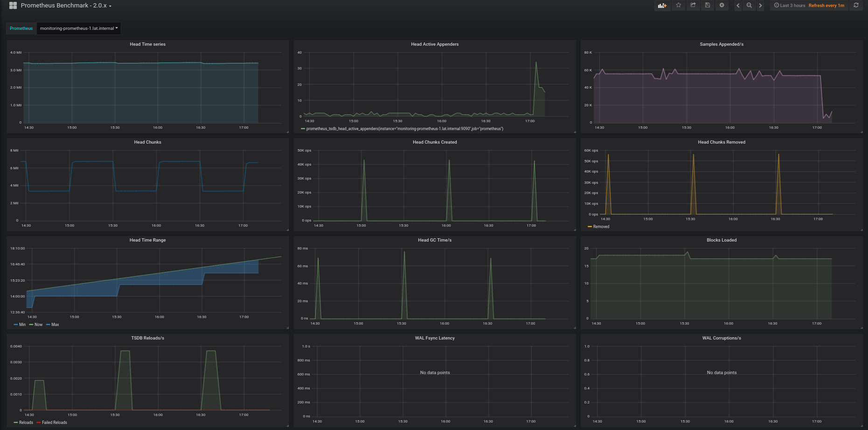Toggle the Removed series in Head Chunks Removed legend
Screen dimensions: 868x430
[601, 226]
